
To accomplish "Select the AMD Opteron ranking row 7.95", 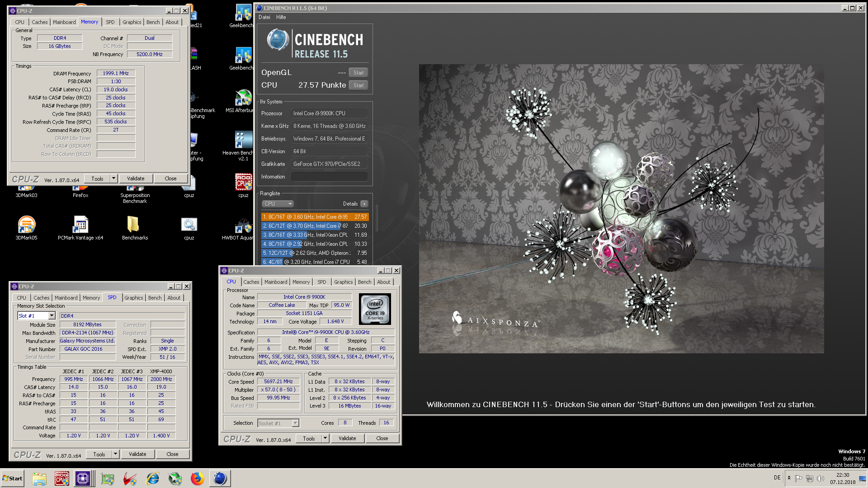I will coord(315,253).
